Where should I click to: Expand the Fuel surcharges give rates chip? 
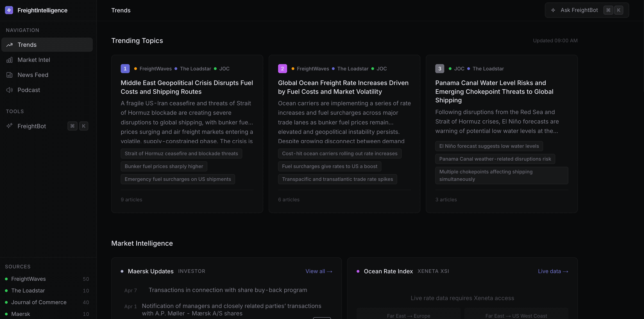(x=329, y=166)
